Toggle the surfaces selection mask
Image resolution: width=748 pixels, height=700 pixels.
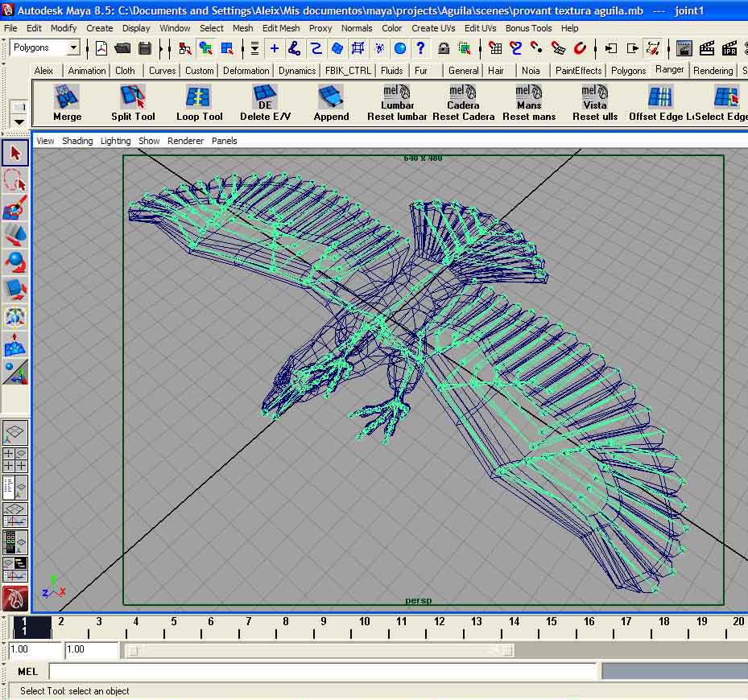point(337,48)
